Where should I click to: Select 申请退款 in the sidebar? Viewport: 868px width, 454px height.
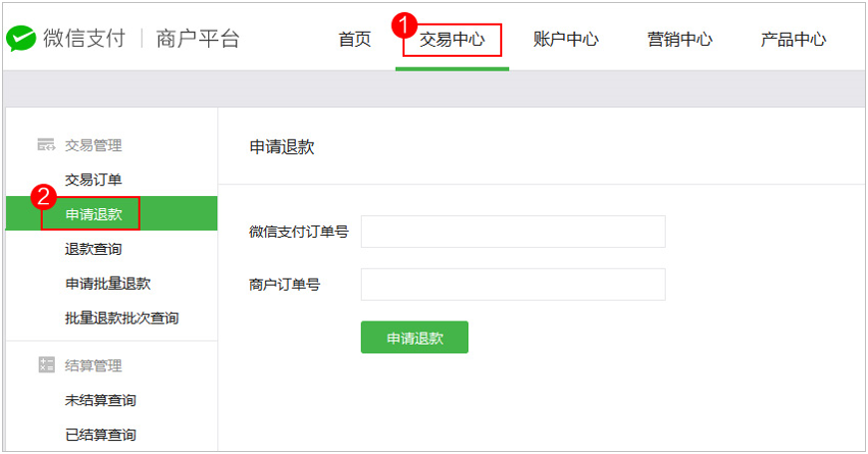click(94, 214)
